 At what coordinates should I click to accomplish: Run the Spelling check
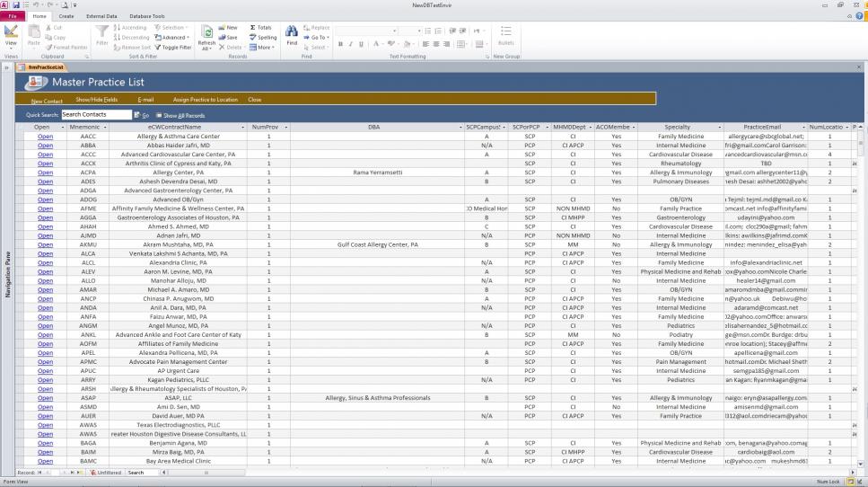262,38
